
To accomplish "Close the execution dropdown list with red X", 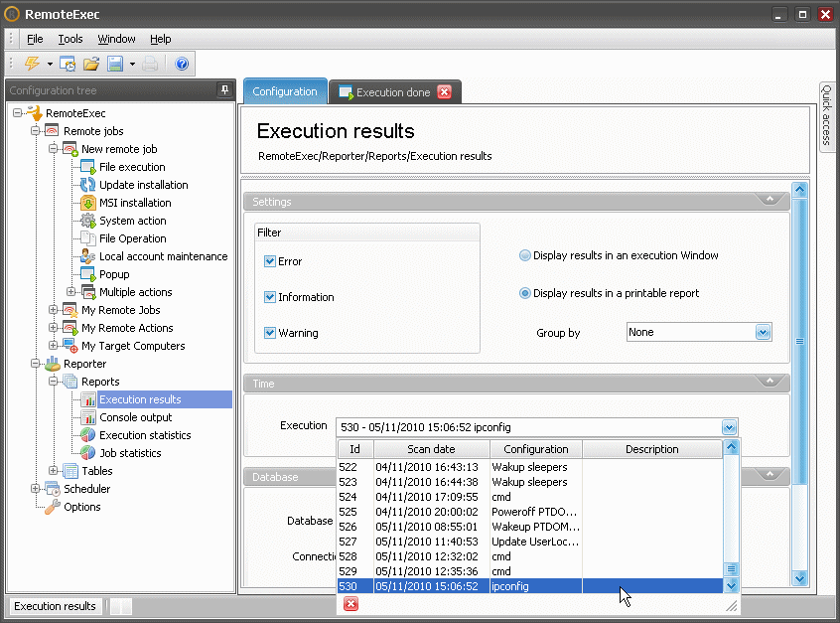I will click(x=350, y=604).
